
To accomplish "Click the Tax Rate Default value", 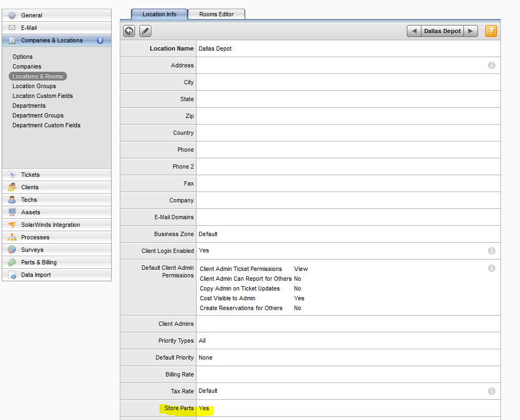I will pyautogui.click(x=208, y=391).
